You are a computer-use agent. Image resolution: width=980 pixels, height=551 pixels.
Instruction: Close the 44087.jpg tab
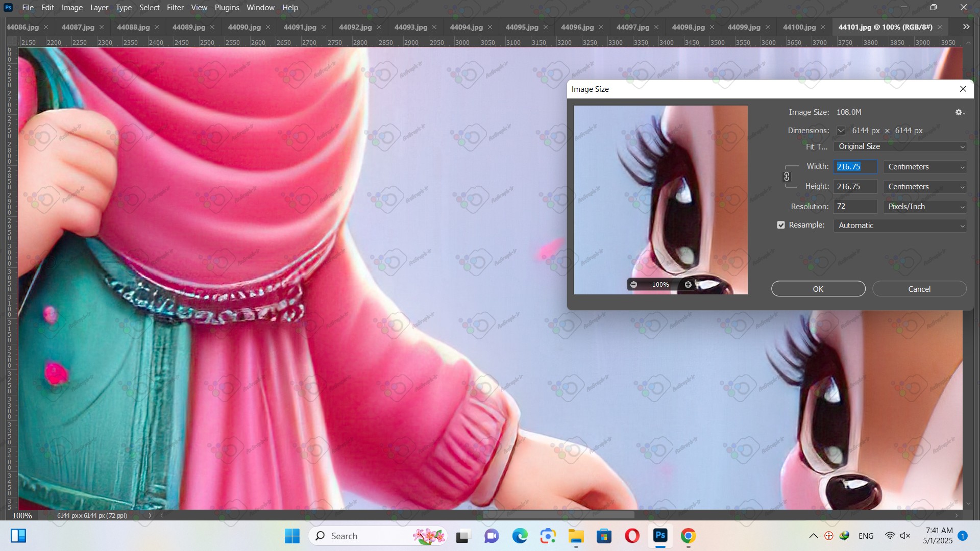pos(101,27)
